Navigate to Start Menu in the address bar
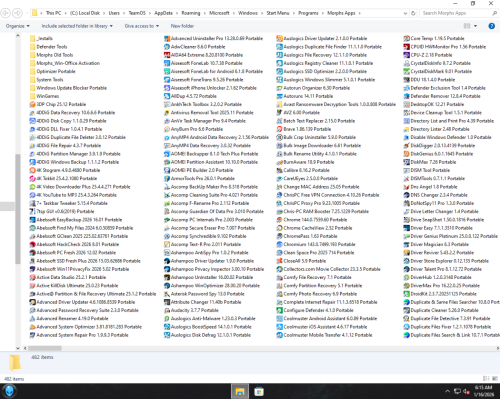 coord(278,13)
